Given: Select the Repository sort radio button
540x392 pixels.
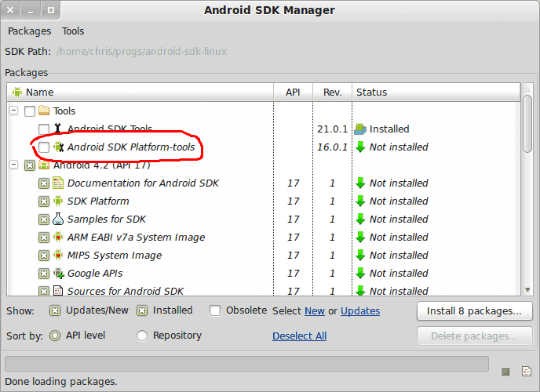Looking at the screenshot, I should coord(142,336).
